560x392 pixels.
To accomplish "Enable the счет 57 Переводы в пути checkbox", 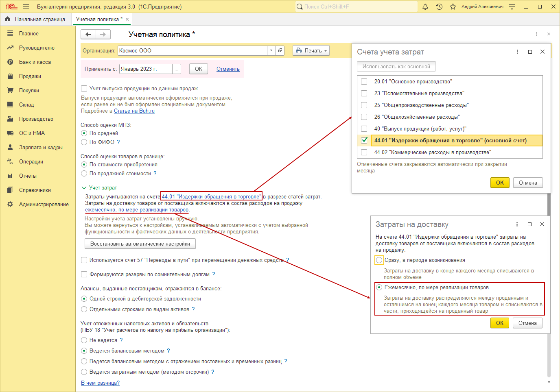I will coord(84,260).
